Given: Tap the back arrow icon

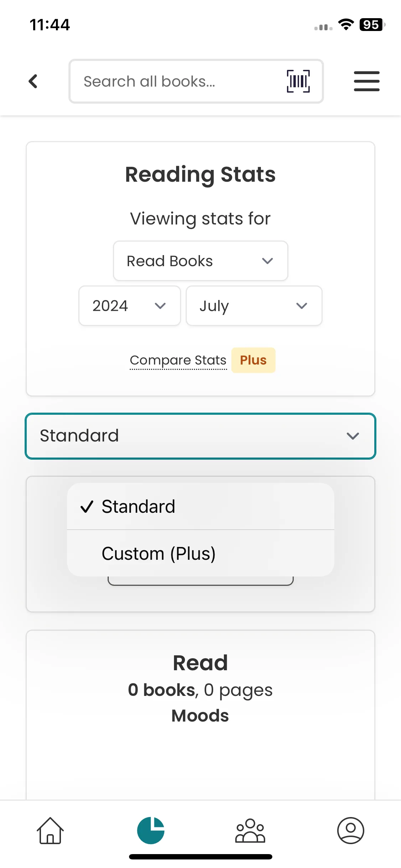Looking at the screenshot, I should pos(33,81).
